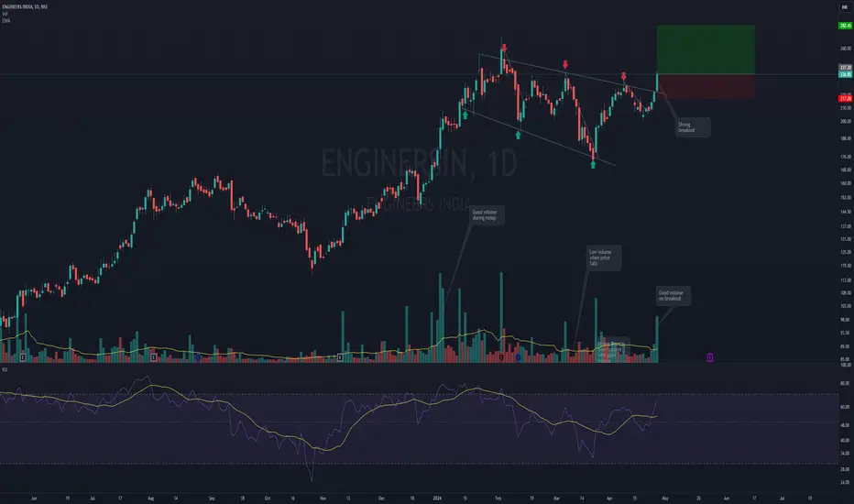Image resolution: width=854 pixels, height=504 pixels.
Task: Select the 'Good volume on breakout' callout
Action: pyautogui.click(x=673, y=296)
